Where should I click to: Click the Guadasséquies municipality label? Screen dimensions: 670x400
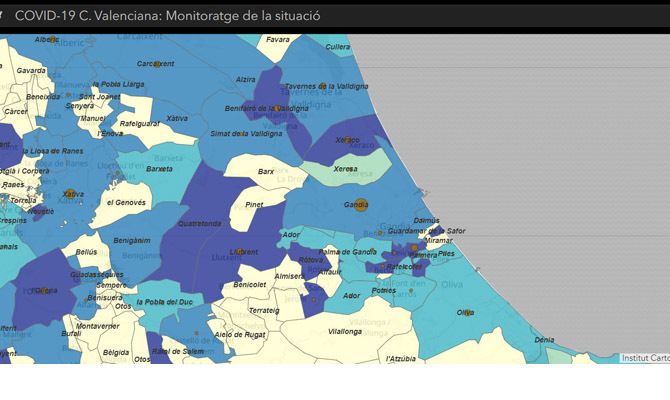coord(97,275)
